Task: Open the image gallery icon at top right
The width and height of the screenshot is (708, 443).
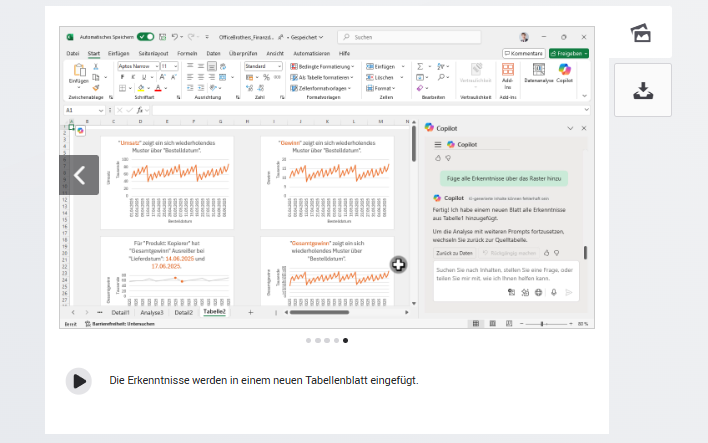Action: click(641, 33)
